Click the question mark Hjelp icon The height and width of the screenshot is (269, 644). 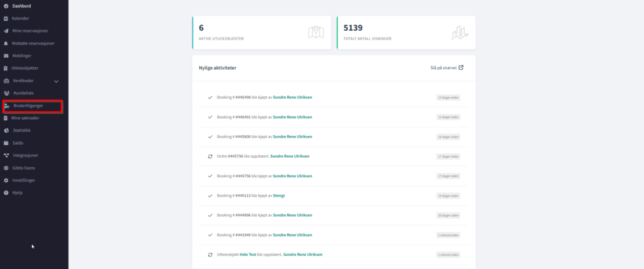[x=6, y=192]
